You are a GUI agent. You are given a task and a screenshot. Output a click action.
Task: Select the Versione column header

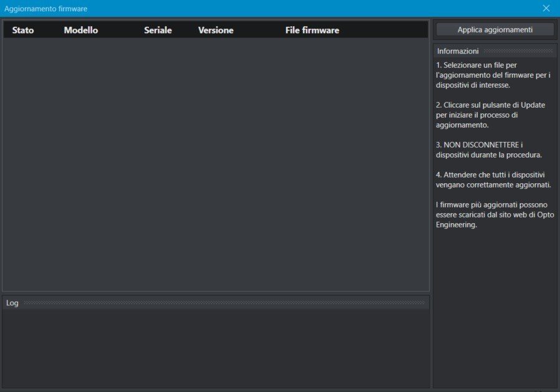(216, 30)
